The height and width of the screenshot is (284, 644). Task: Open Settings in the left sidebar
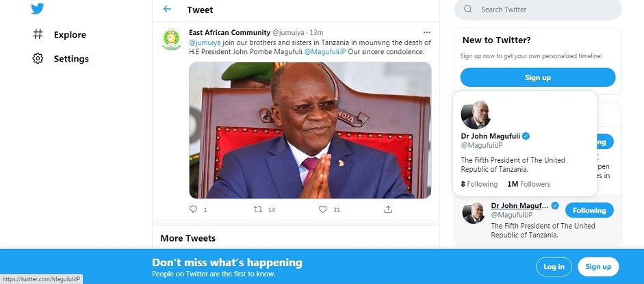[x=71, y=59]
